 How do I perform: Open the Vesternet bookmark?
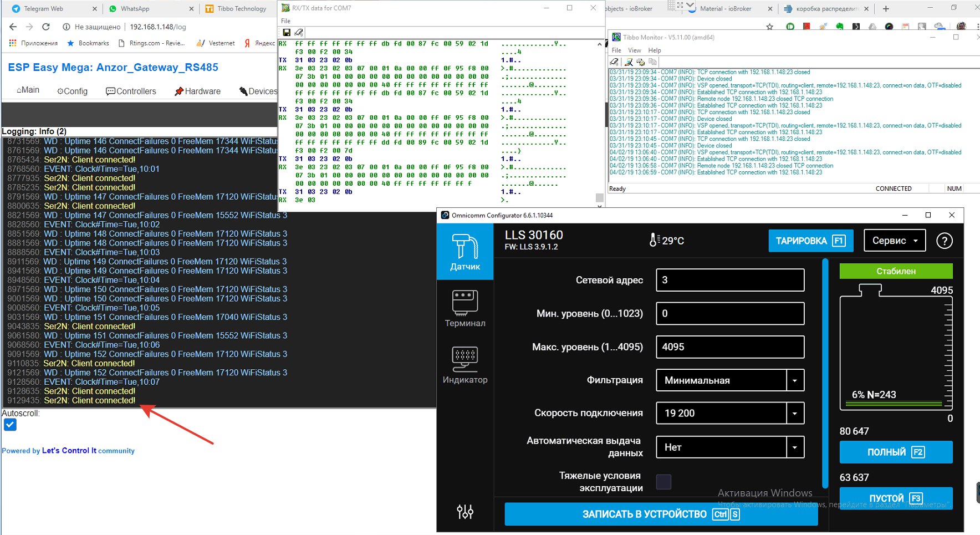pyautogui.click(x=216, y=43)
